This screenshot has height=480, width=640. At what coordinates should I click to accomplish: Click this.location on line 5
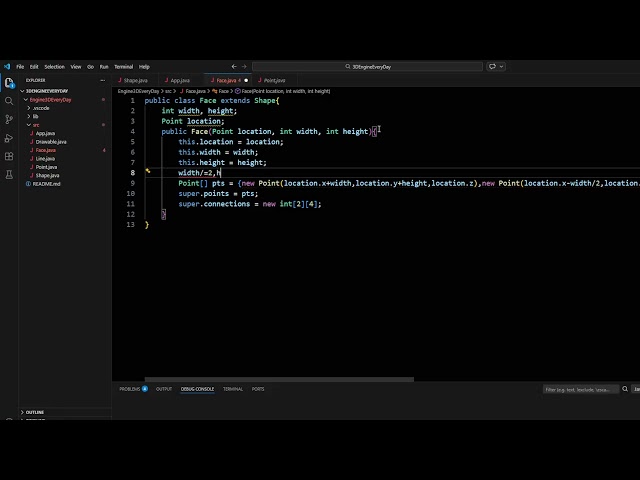pyautogui.click(x=206, y=142)
